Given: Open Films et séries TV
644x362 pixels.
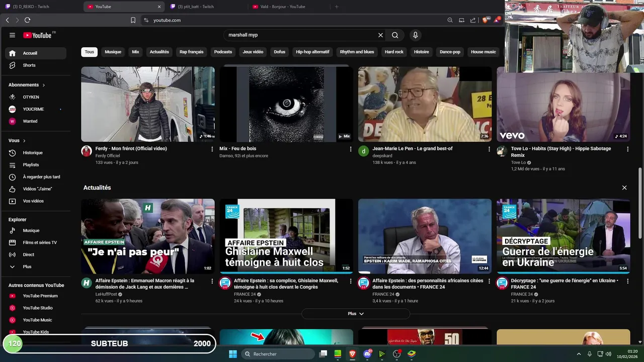Looking at the screenshot, I should (x=36, y=243).
